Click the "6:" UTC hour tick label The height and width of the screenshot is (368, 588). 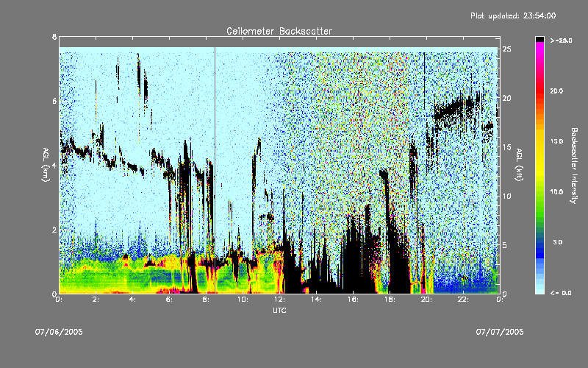click(170, 300)
